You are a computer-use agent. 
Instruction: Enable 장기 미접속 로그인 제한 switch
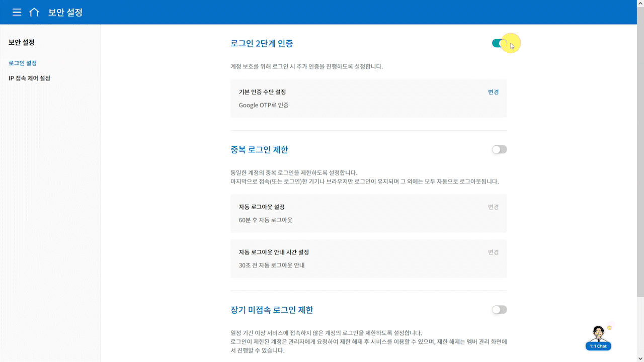[500, 310]
